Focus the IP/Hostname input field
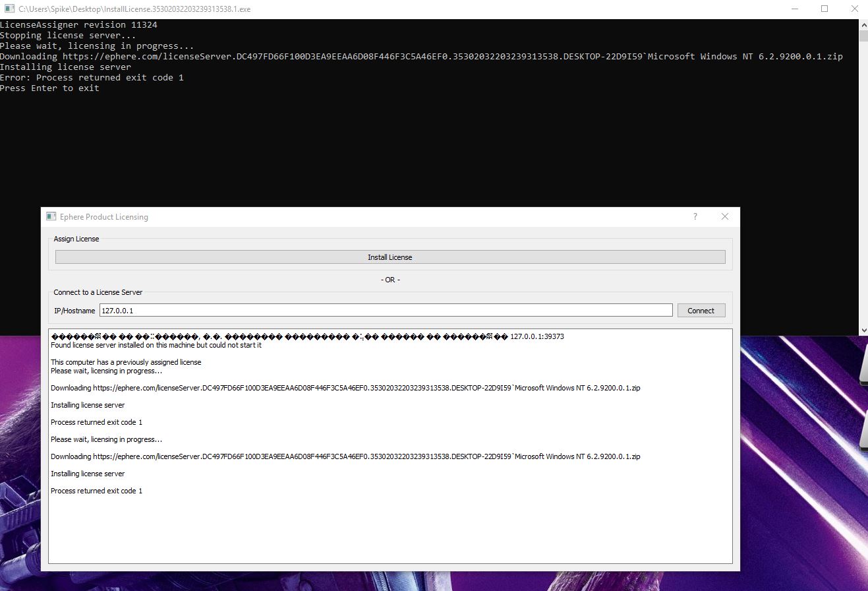This screenshot has width=868, height=591. click(x=386, y=310)
